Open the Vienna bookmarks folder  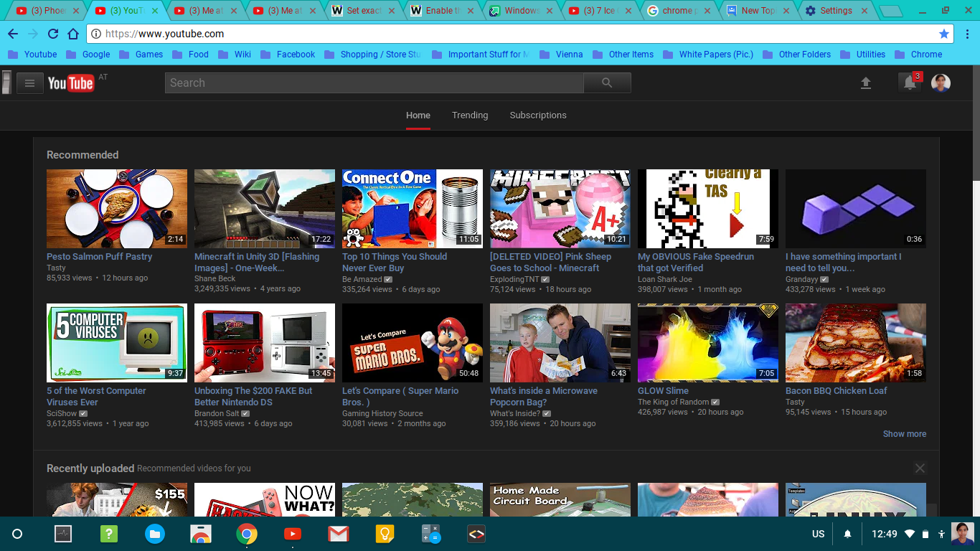pyautogui.click(x=560, y=55)
